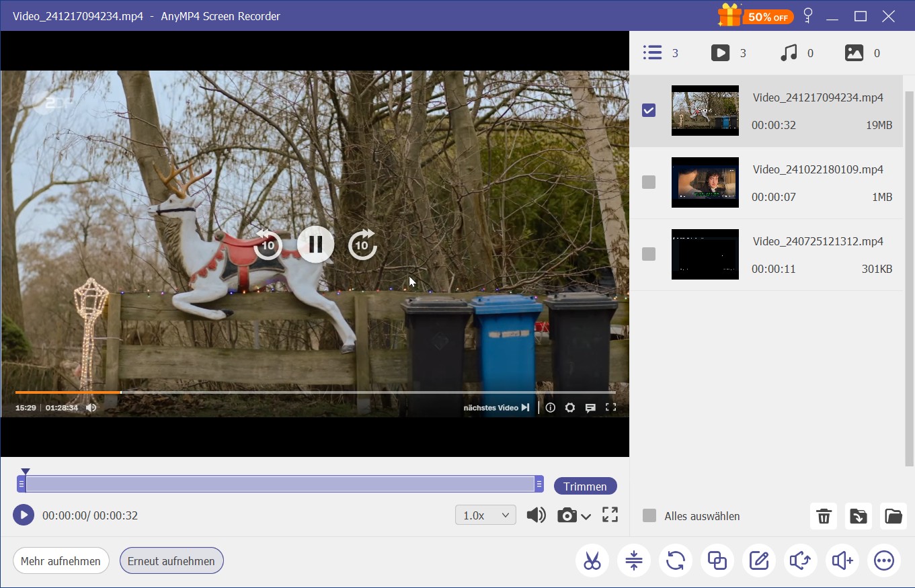Click the recordings list vertical scrollbar

click(910, 278)
